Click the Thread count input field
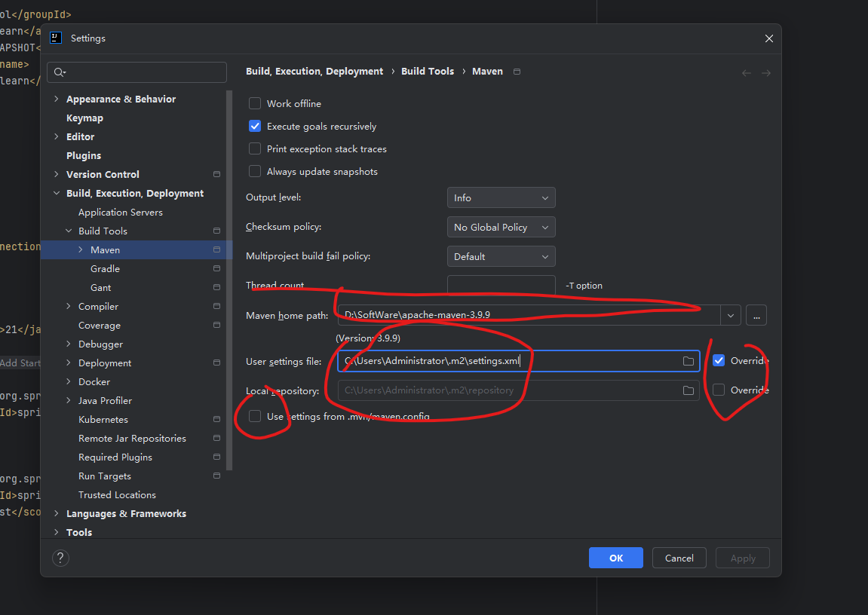The height and width of the screenshot is (615, 868). [501, 286]
